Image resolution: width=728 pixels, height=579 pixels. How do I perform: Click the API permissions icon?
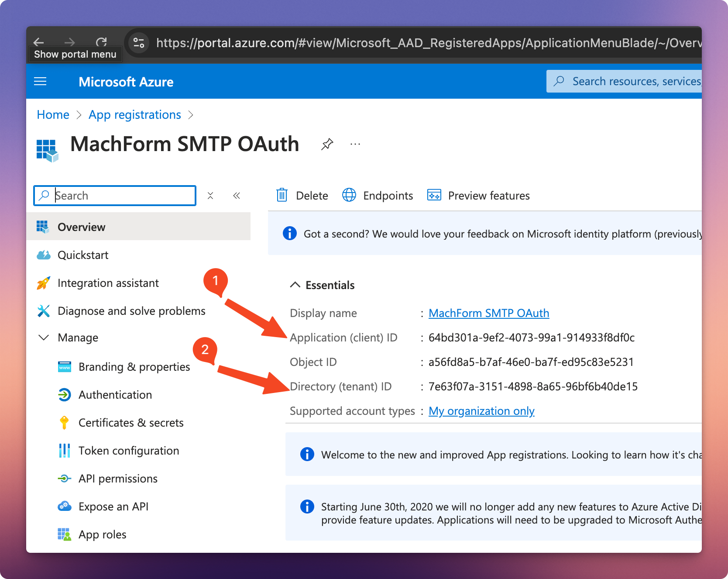pyautogui.click(x=65, y=479)
